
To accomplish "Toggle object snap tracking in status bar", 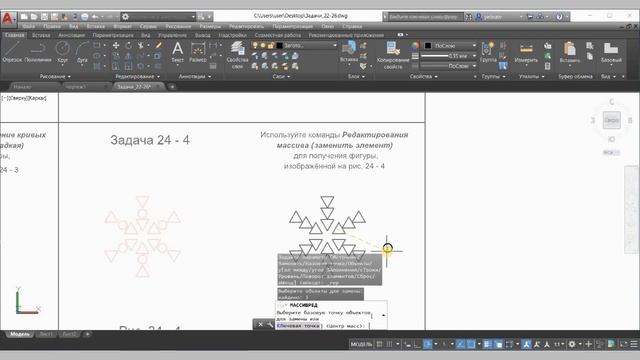I will [460, 344].
